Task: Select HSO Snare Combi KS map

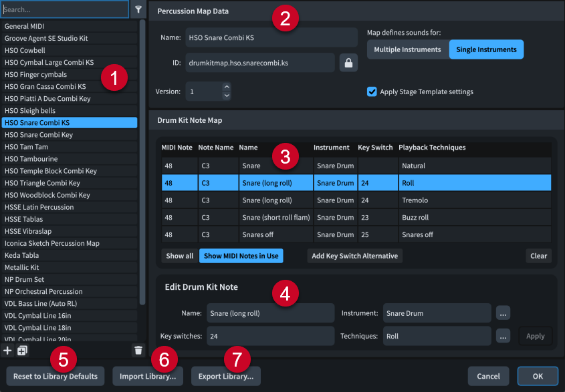Action: 69,123
